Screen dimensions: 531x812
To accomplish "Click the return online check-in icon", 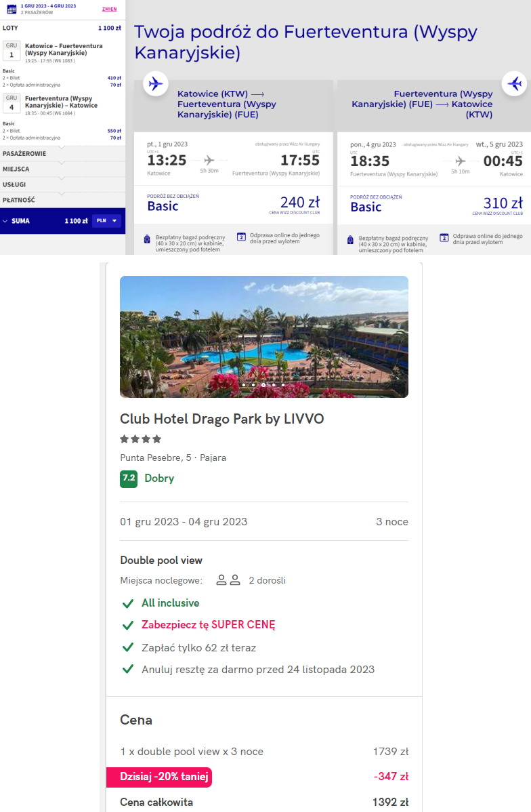I will tap(444, 238).
